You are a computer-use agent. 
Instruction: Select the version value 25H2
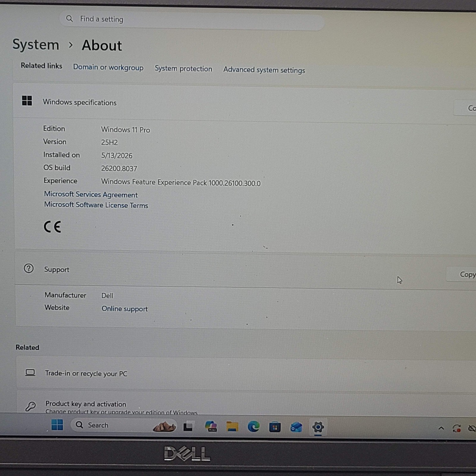coord(109,143)
